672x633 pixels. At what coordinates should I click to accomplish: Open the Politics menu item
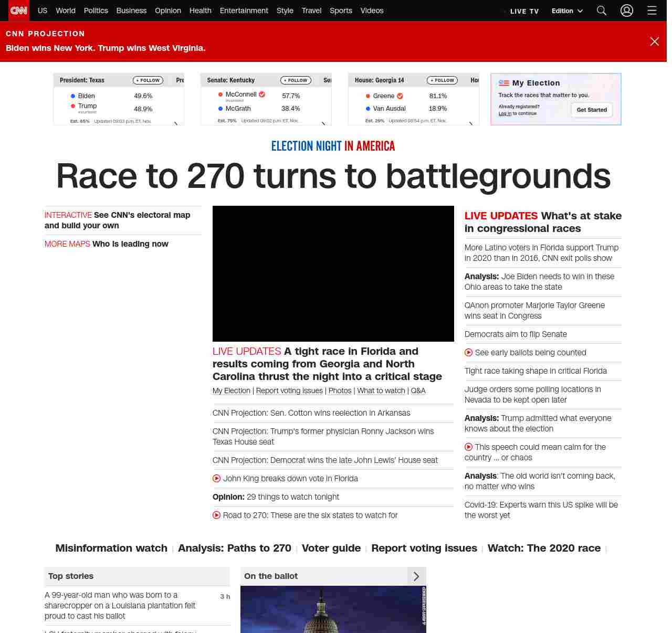[x=96, y=10]
